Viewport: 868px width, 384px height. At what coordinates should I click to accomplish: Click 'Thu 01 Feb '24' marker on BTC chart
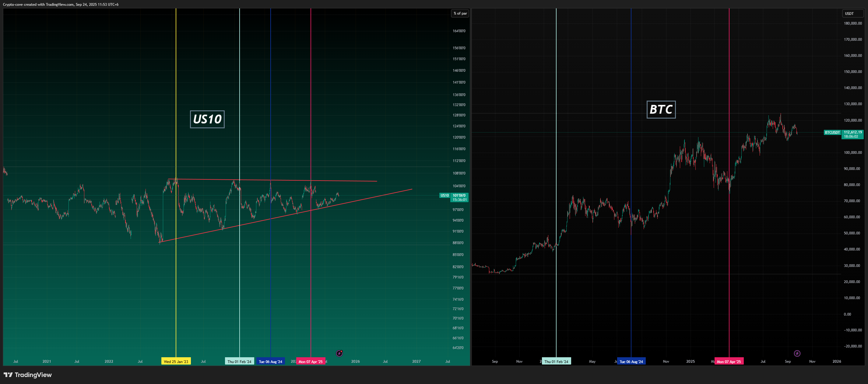[x=556, y=362]
